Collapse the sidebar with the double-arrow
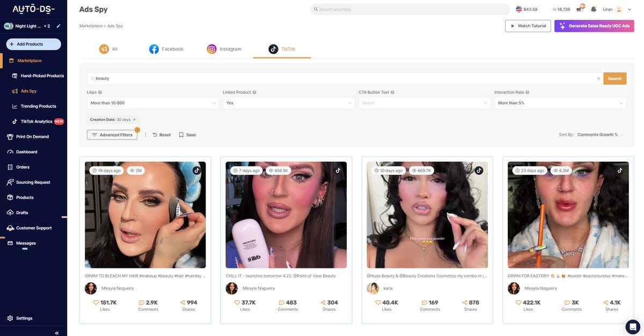Screen dimensions: 644x336 coord(56,332)
